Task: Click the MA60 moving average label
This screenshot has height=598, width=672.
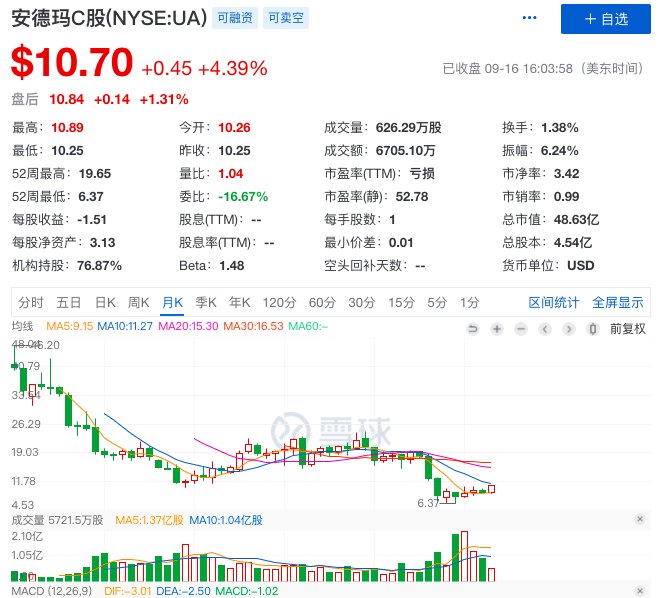Action: coord(308,326)
